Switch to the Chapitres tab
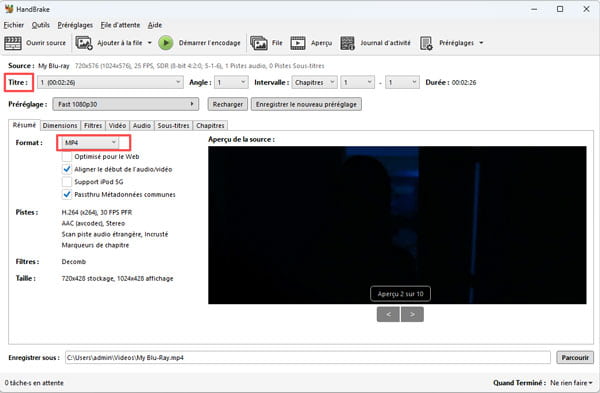This screenshot has width=600, height=393. click(x=210, y=126)
